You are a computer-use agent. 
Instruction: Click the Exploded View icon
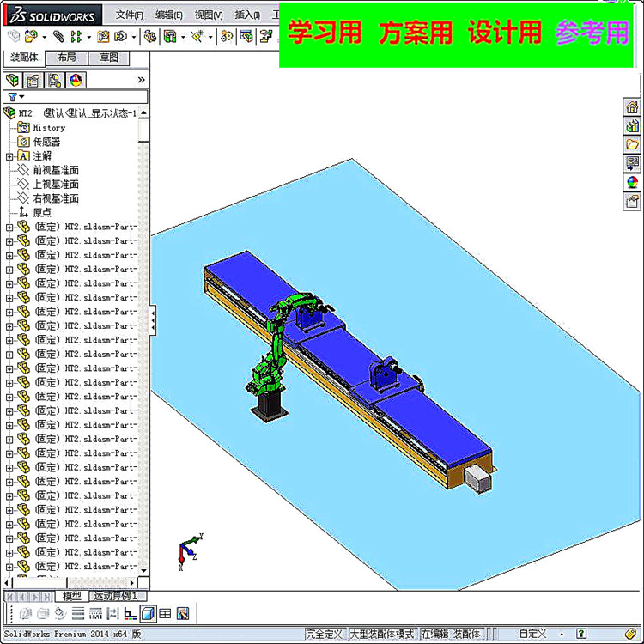point(266,37)
